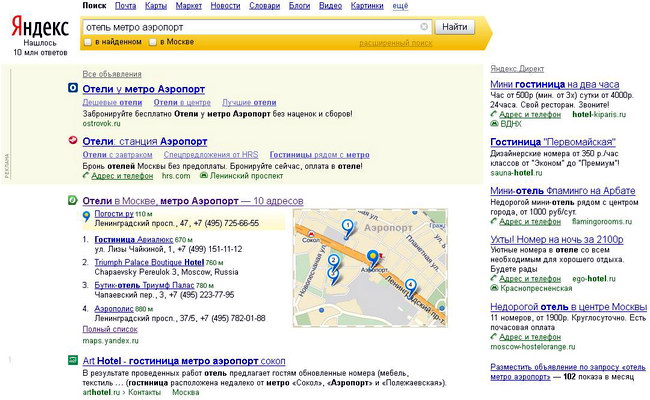Open 'Недорогой отель в центре Москвы' ad
The width and height of the screenshot is (650, 400).
click(x=568, y=307)
